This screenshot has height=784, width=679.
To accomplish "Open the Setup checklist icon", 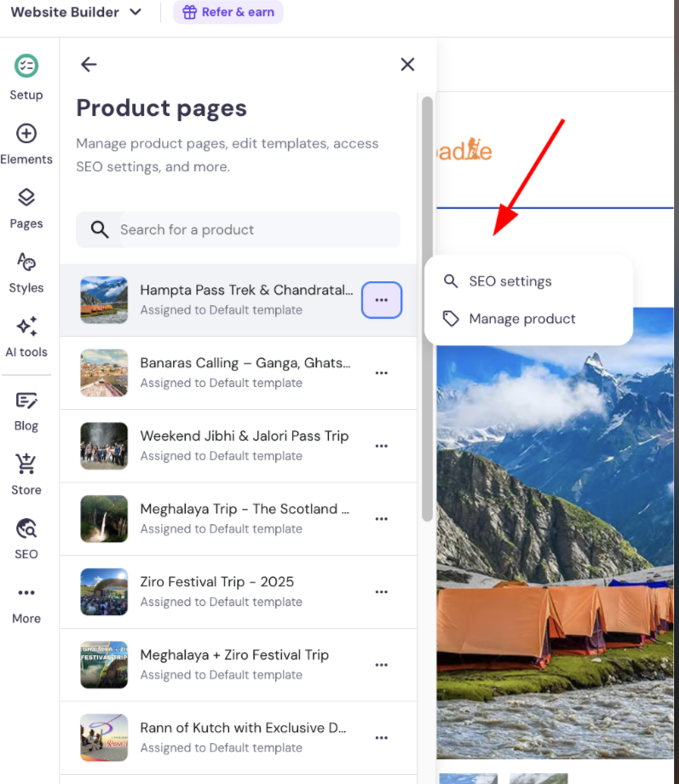I will tap(26, 66).
